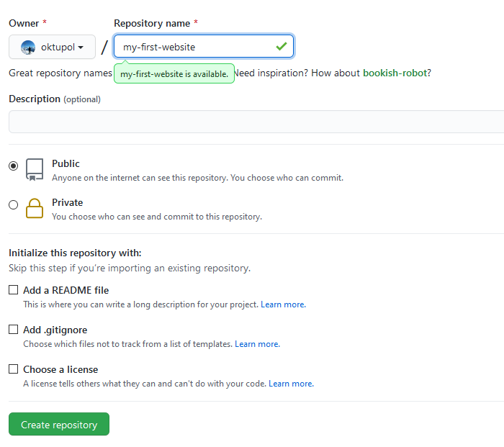
Task: Click the oktupol owner avatar image
Action: (x=28, y=48)
